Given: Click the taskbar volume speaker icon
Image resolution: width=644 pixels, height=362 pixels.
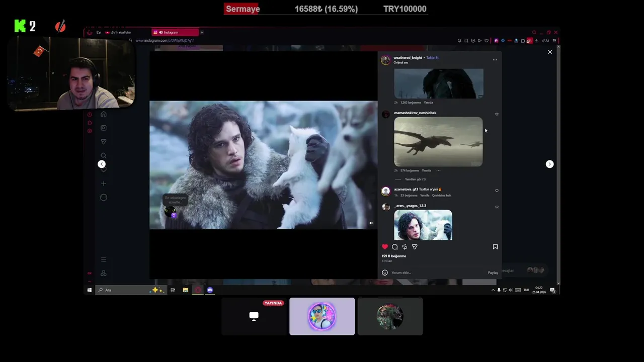Looking at the screenshot, I should 511,290.
